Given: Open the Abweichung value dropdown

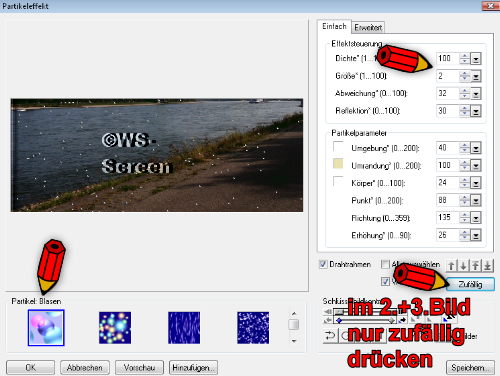Looking at the screenshot, I should (476, 94).
